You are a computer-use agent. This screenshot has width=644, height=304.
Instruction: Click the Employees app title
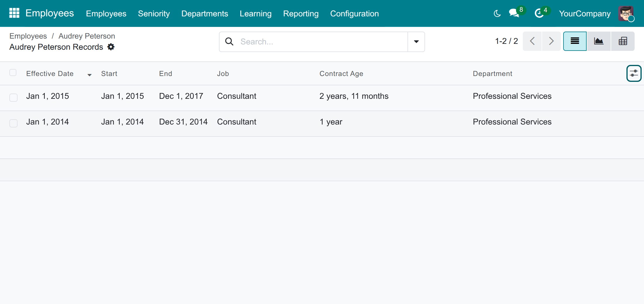click(x=49, y=13)
